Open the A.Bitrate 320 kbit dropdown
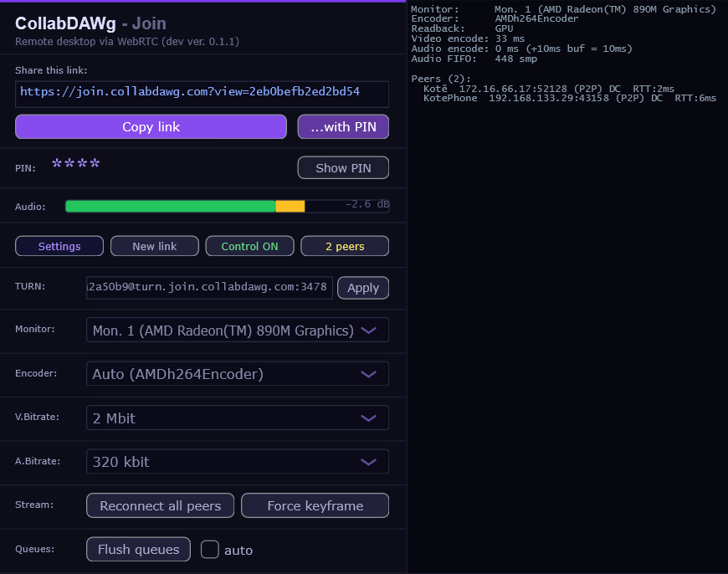The height and width of the screenshot is (574, 728). (x=238, y=462)
